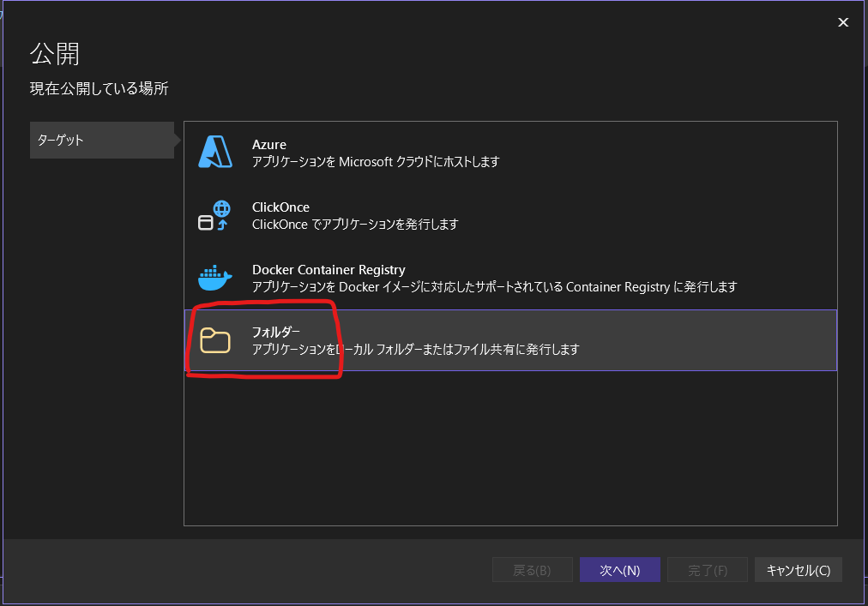Screen dimensions: 868x606
Task: Close the 公開 dialog with X
Action: pos(843,22)
